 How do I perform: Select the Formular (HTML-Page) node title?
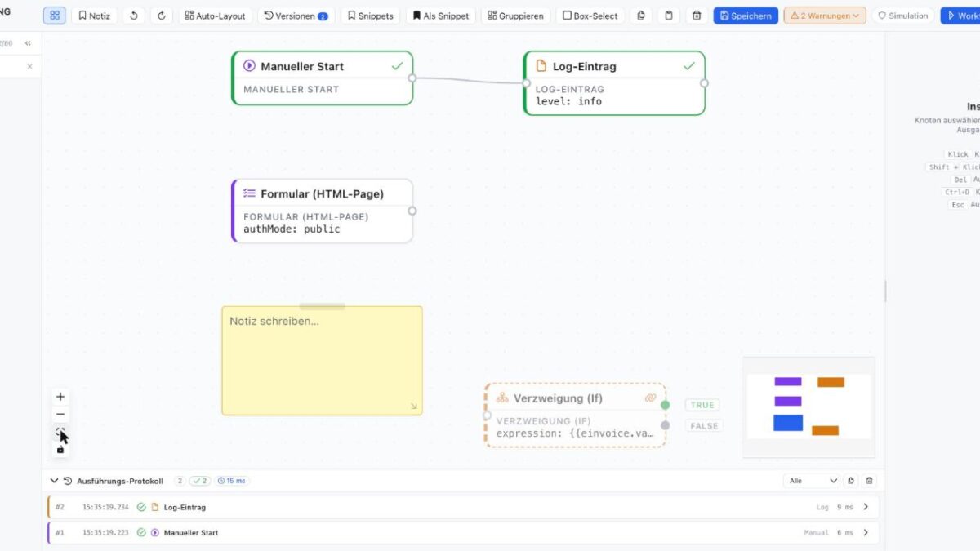[x=322, y=193]
